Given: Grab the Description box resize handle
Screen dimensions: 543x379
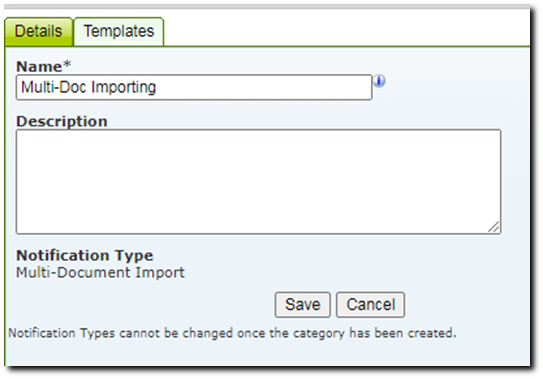Looking at the screenshot, I should tap(494, 227).
